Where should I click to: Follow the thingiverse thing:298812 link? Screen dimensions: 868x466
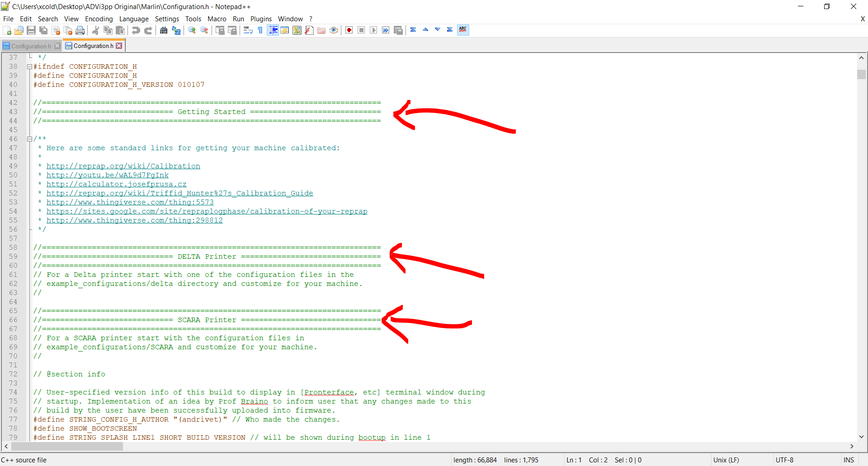click(135, 220)
